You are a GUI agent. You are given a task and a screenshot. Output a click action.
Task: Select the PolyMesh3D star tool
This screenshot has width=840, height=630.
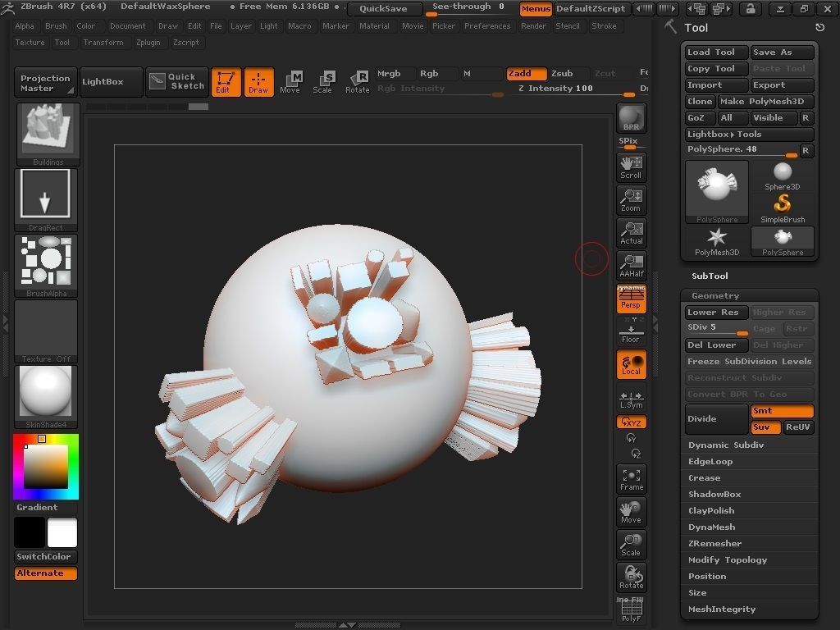(x=717, y=241)
